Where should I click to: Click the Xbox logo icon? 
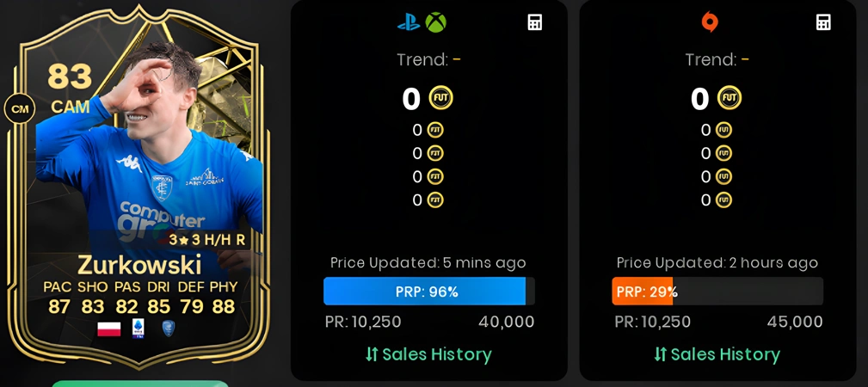(x=435, y=22)
